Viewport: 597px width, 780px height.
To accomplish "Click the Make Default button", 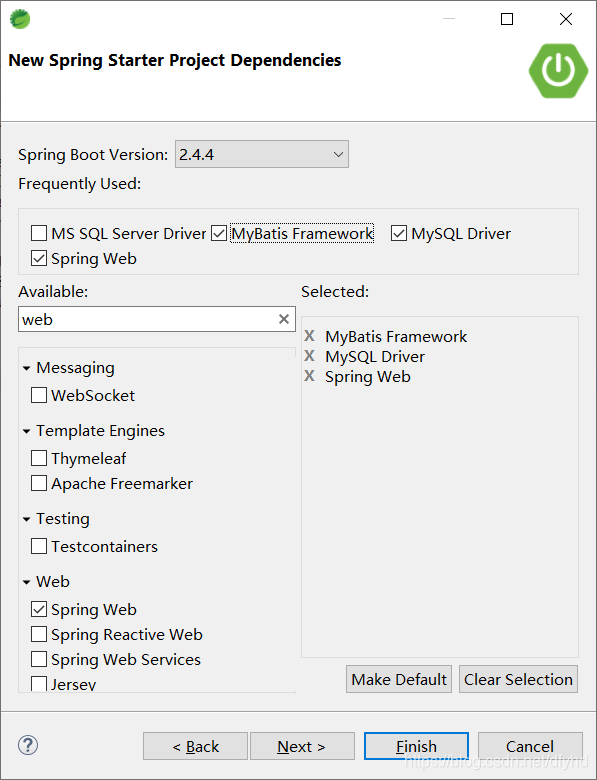I will pyautogui.click(x=399, y=679).
